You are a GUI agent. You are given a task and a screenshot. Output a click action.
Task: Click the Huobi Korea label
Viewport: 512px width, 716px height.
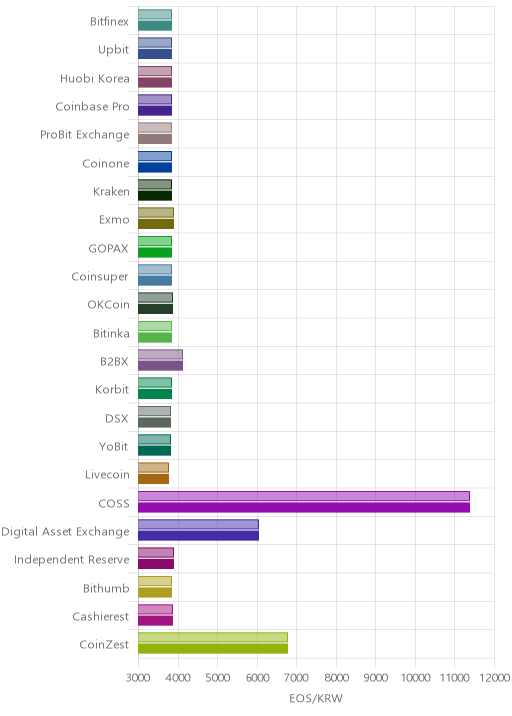point(95,79)
